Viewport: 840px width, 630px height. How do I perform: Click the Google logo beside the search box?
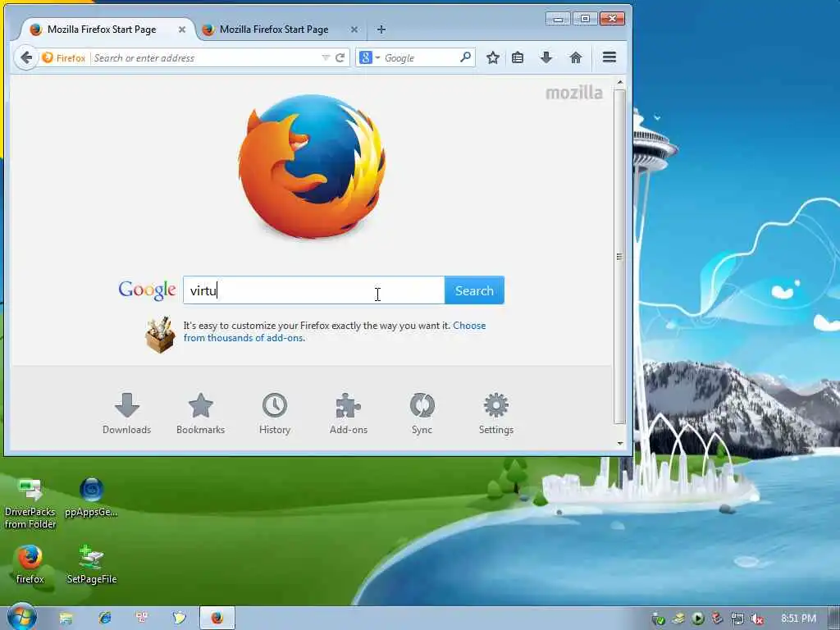(147, 290)
